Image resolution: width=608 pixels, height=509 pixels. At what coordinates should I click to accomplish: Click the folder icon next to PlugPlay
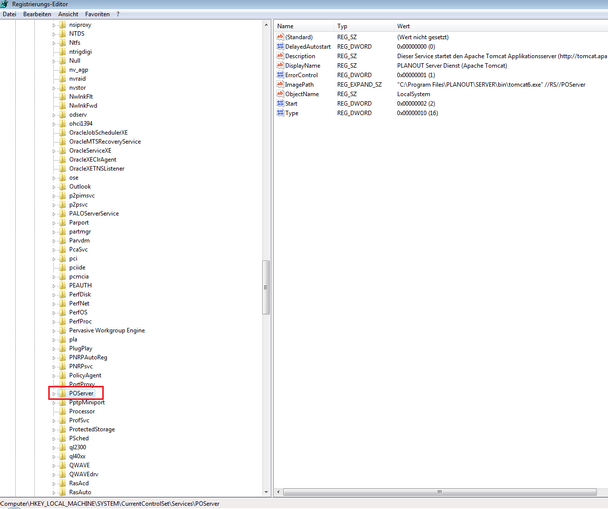coord(62,348)
